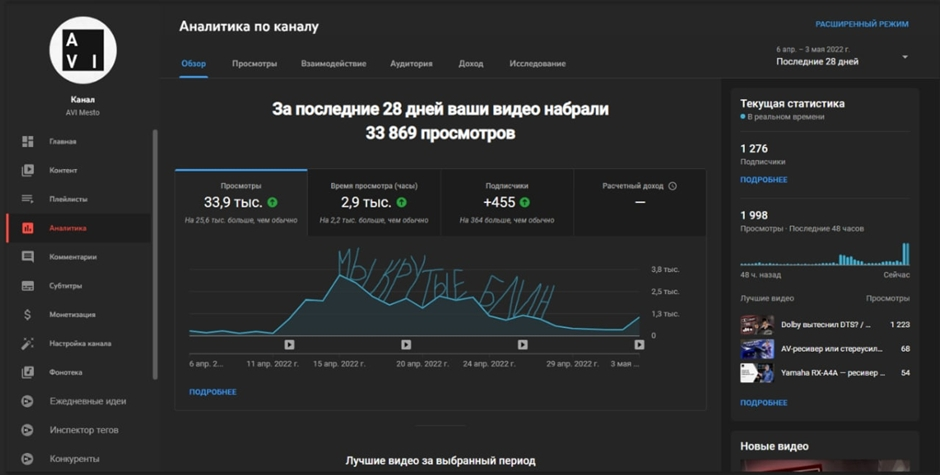The image size is (940, 475).
Task: Click AV-ресивер или стереоусил... title
Action: point(831,348)
